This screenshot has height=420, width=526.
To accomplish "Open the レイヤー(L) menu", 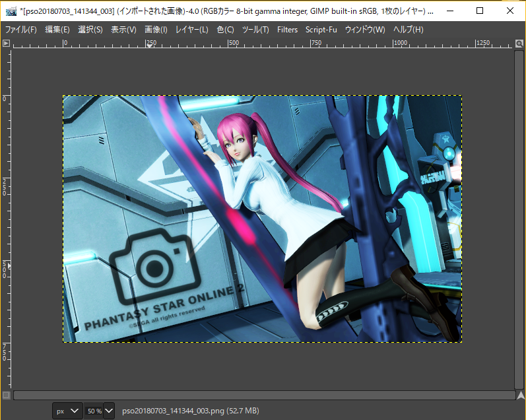I will [x=192, y=30].
